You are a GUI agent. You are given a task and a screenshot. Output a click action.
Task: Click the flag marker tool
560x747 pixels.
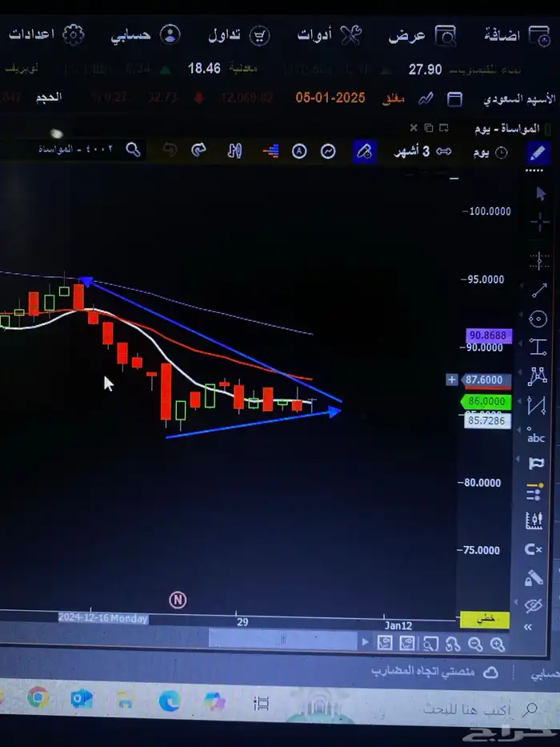click(x=536, y=464)
